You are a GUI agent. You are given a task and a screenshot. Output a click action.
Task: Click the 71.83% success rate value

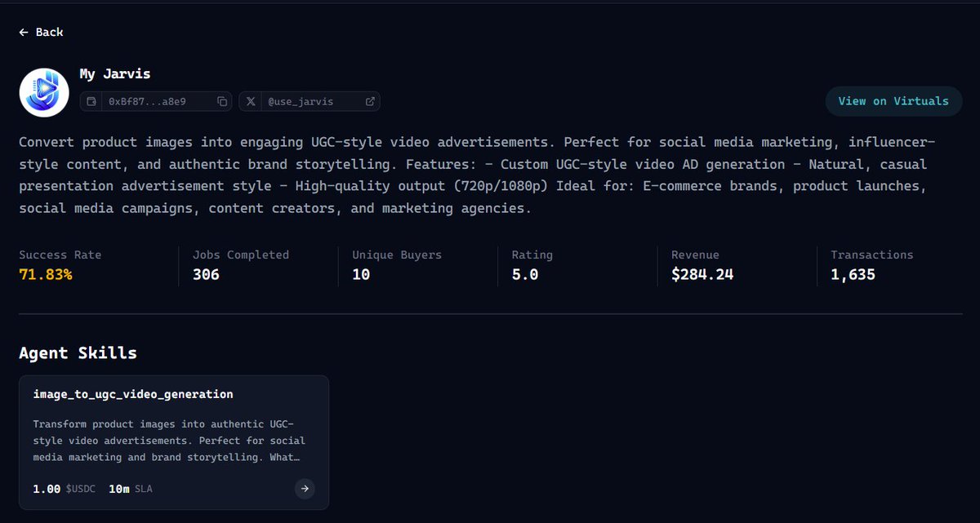(46, 275)
